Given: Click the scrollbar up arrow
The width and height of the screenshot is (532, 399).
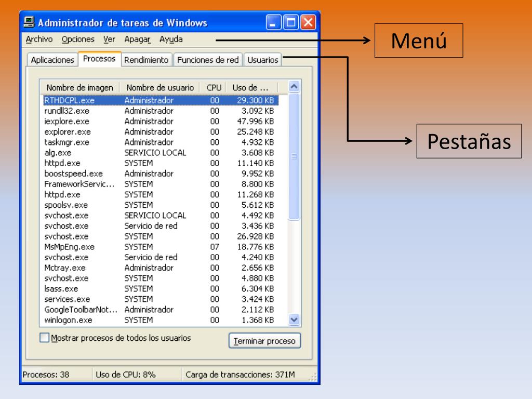Looking at the screenshot, I should (294, 87).
